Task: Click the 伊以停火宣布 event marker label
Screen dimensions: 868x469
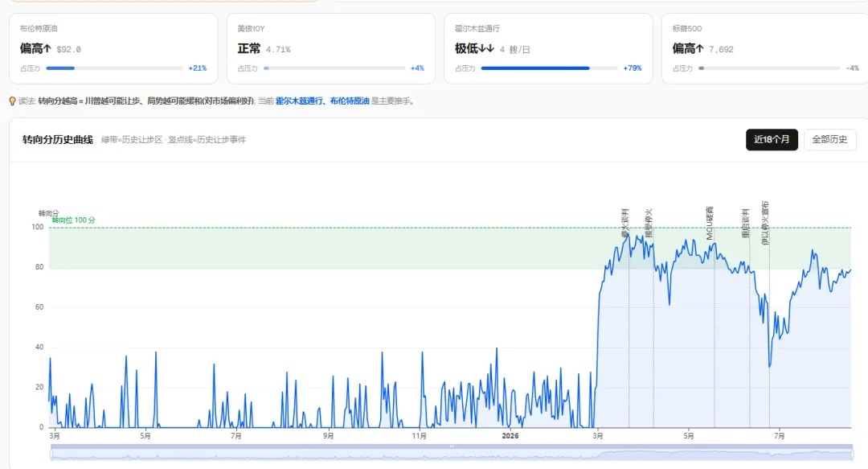Action: pos(765,223)
